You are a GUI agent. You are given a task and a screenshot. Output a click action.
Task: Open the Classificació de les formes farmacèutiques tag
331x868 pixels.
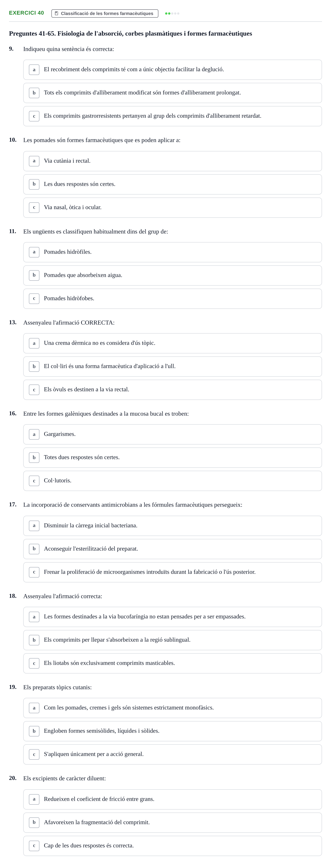[105, 13]
